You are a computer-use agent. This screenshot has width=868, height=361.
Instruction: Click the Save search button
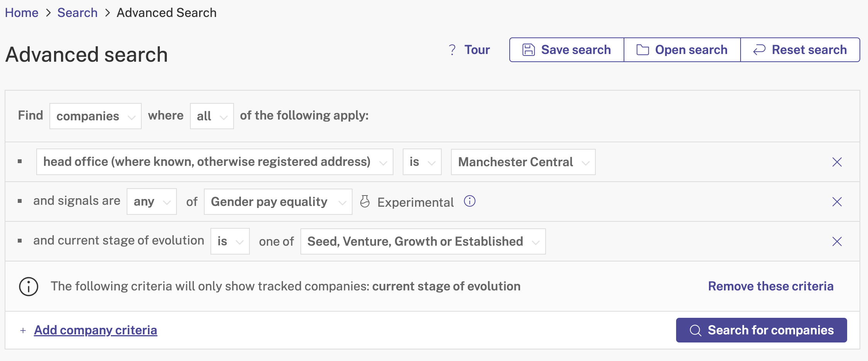point(566,50)
